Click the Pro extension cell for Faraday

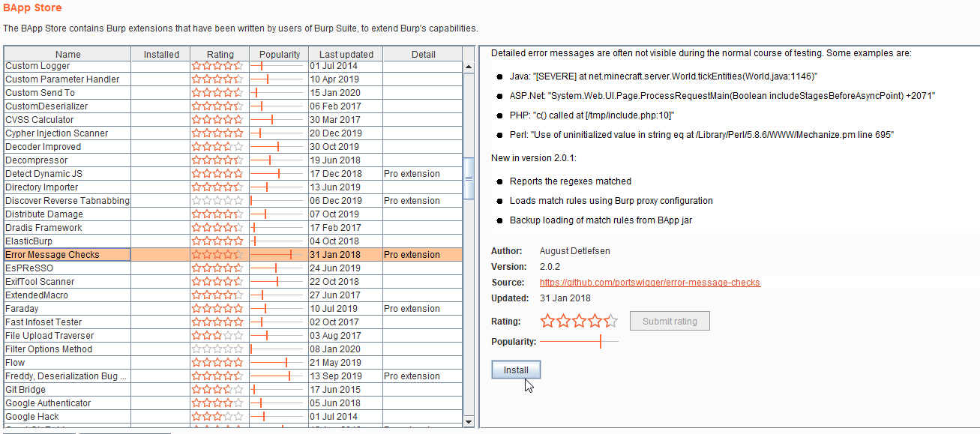coord(423,309)
